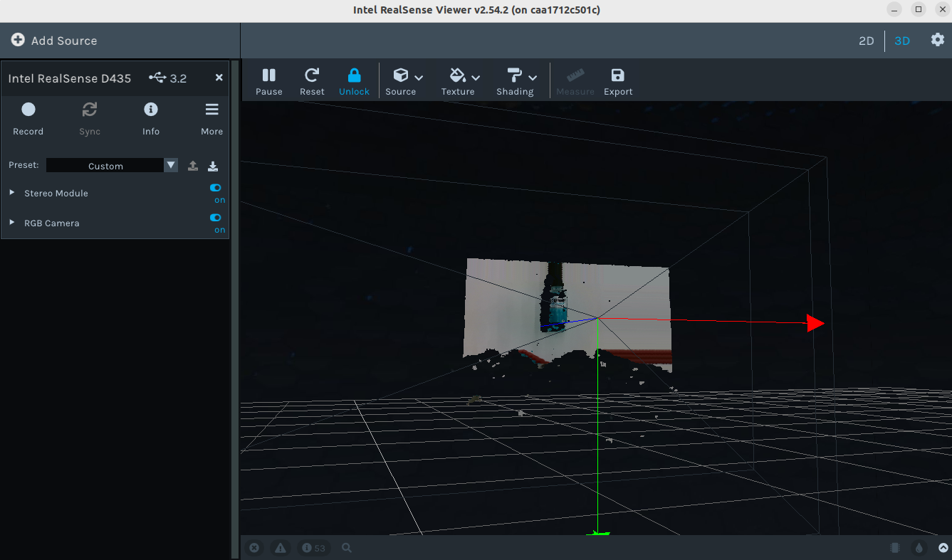The image size is (952, 560).
Task: Click the Sync icon
Action: point(90,110)
